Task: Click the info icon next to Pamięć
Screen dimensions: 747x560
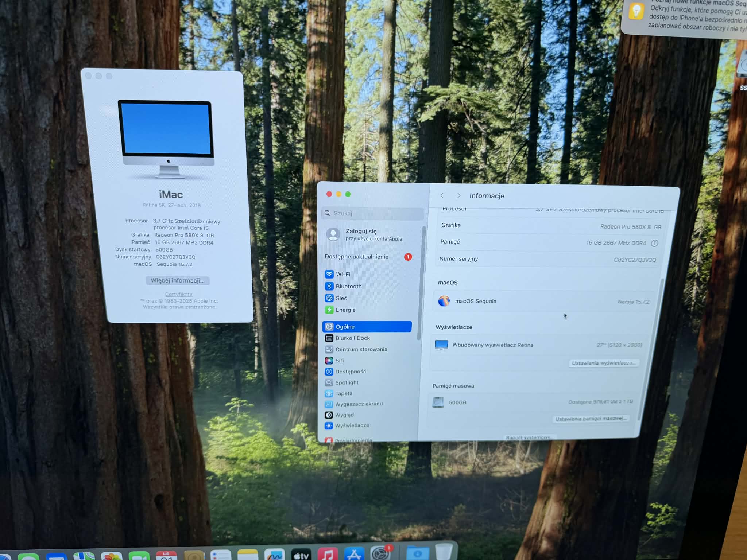Action: pos(654,243)
